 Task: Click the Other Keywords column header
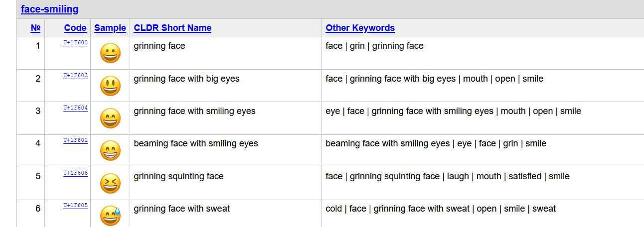click(360, 28)
